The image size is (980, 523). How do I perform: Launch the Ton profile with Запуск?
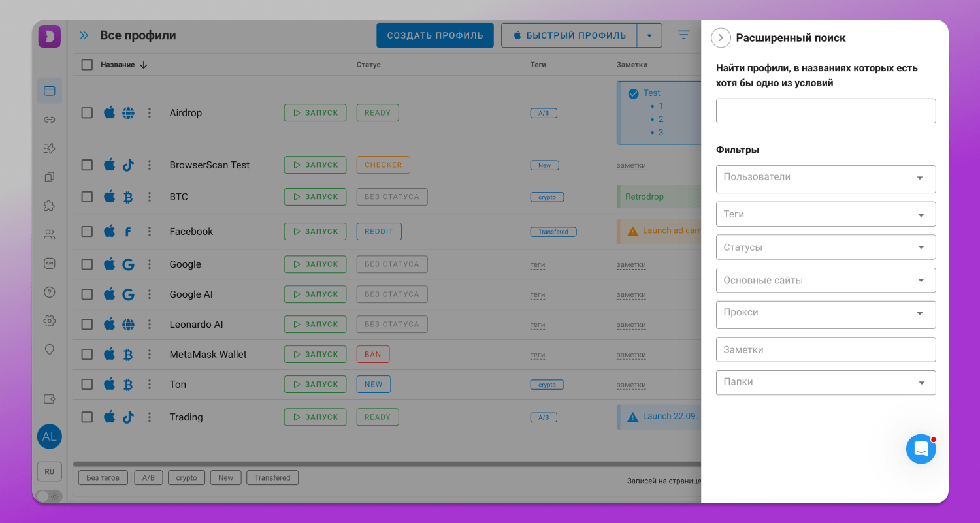315,385
